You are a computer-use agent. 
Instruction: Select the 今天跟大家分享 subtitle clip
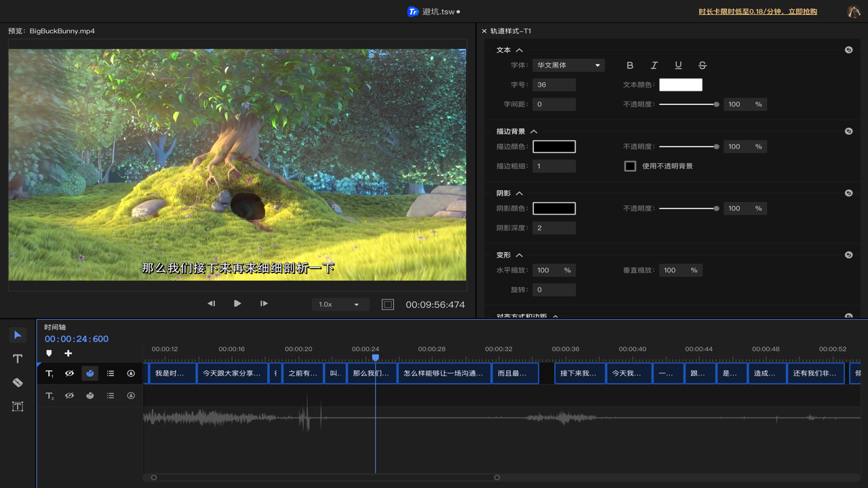click(232, 373)
